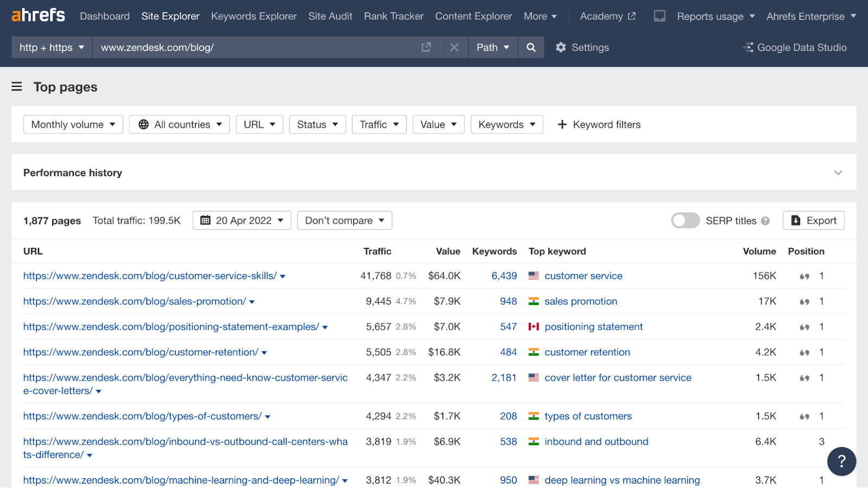Sort by Volume column header

click(x=759, y=251)
